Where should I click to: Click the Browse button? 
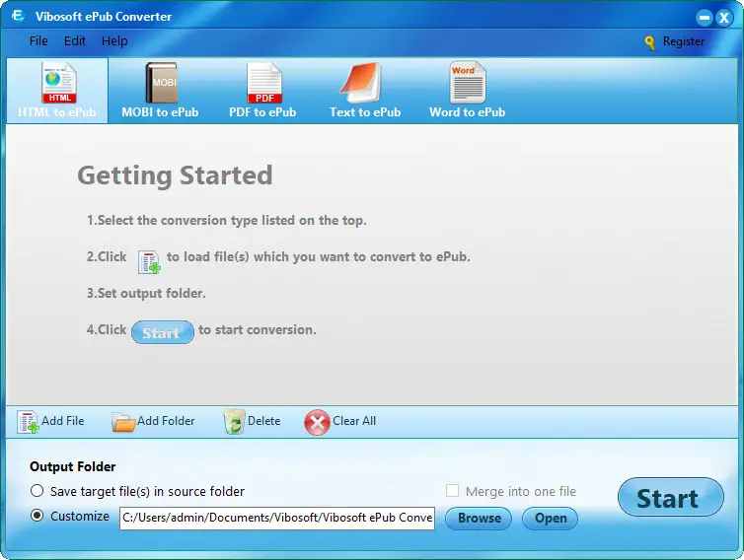(x=479, y=519)
